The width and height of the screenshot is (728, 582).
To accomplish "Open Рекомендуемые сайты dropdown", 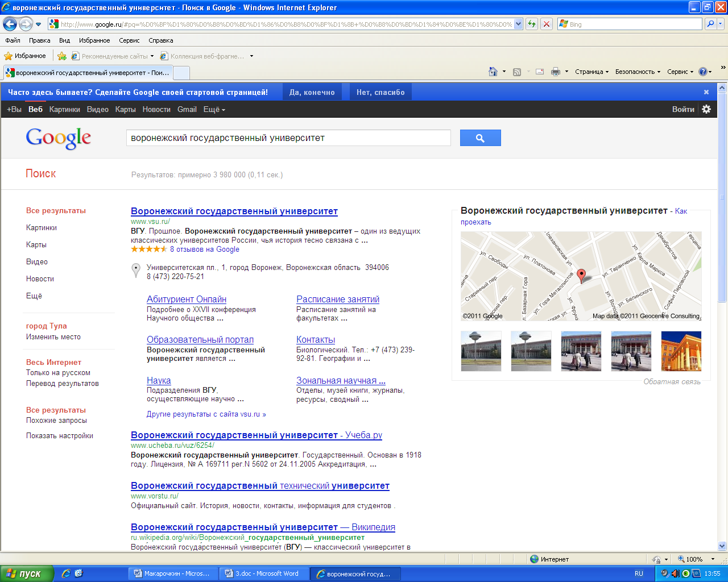I will pyautogui.click(x=113, y=56).
